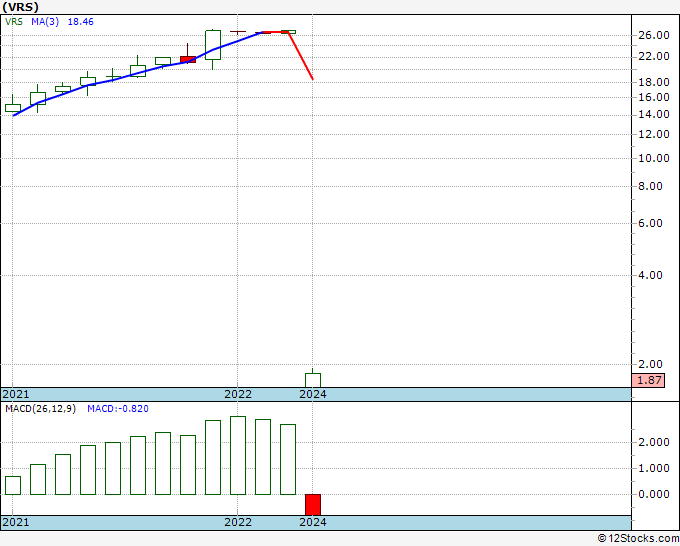Click the red candlestick in the price chart

point(188,59)
